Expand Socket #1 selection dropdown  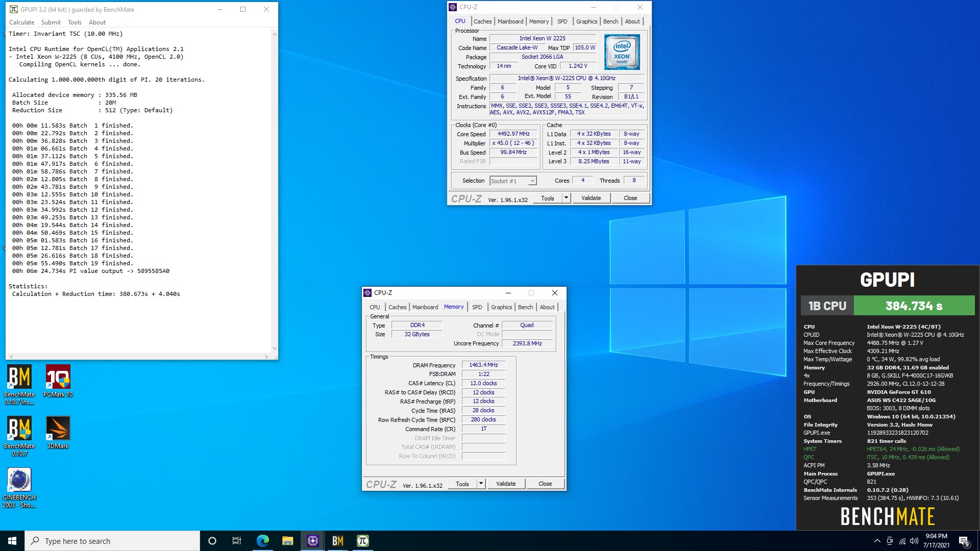tap(532, 181)
